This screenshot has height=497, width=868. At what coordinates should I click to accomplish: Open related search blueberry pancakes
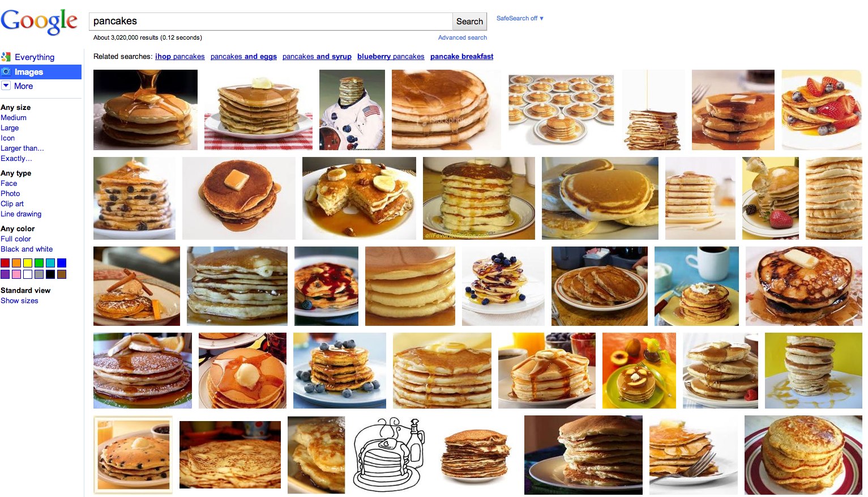pos(391,56)
